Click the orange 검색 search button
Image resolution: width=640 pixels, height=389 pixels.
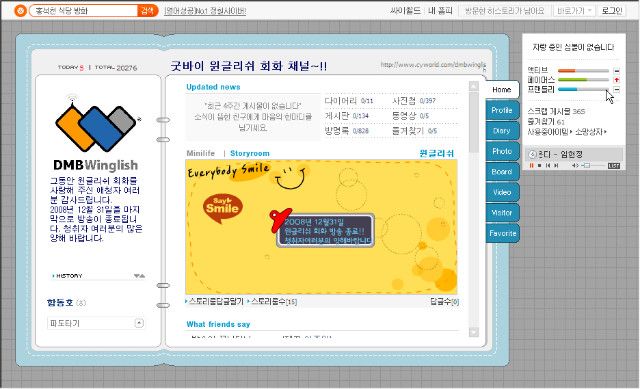pos(147,11)
